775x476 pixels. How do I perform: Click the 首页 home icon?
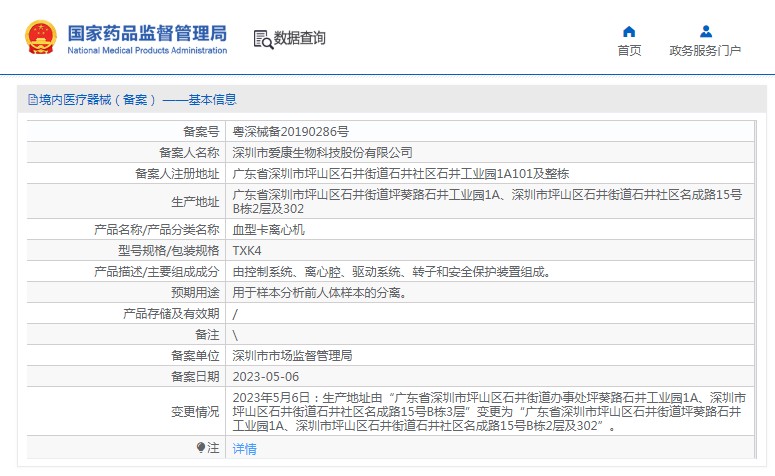click(x=629, y=32)
